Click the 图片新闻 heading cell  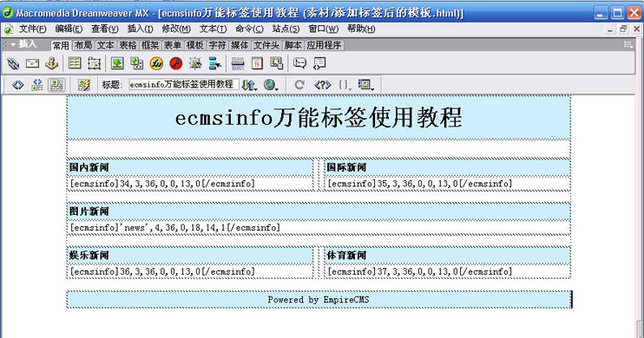[319, 211]
